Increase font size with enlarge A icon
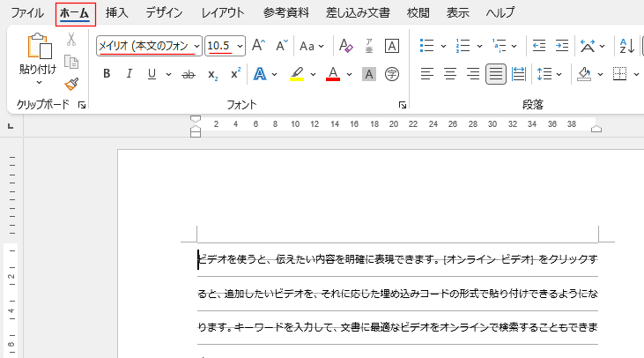 (x=258, y=45)
